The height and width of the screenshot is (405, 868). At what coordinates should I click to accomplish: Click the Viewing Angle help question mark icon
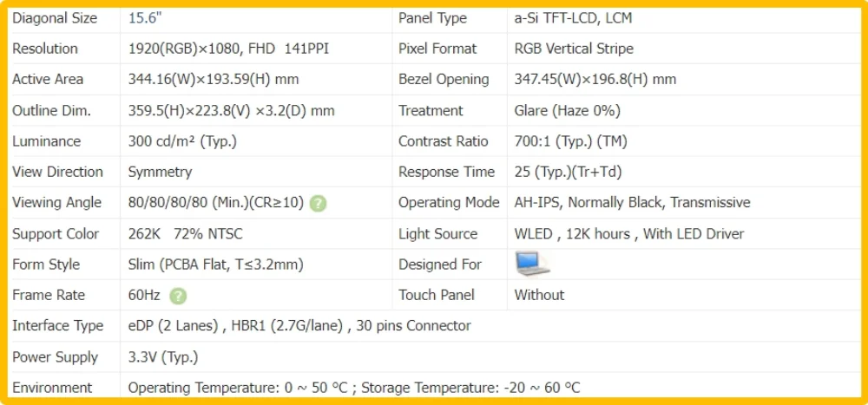point(318,203)
